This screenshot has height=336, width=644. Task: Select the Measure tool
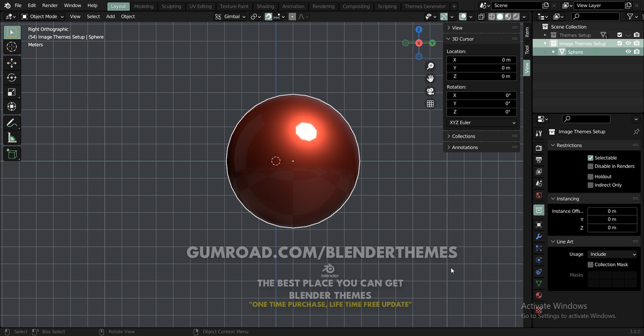click(x=12, y=138)
